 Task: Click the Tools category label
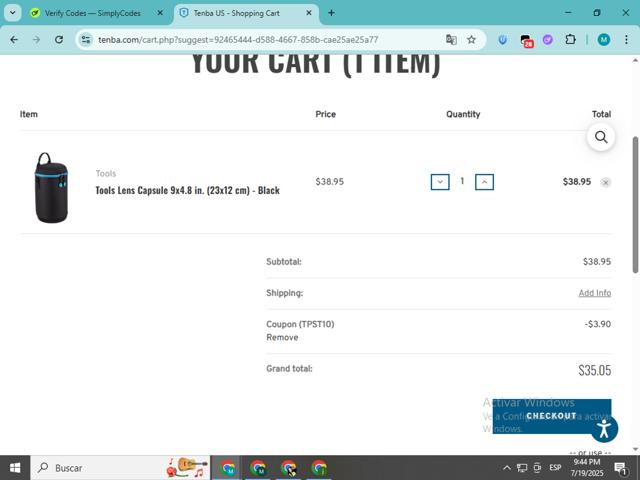(x=106, y=173)
